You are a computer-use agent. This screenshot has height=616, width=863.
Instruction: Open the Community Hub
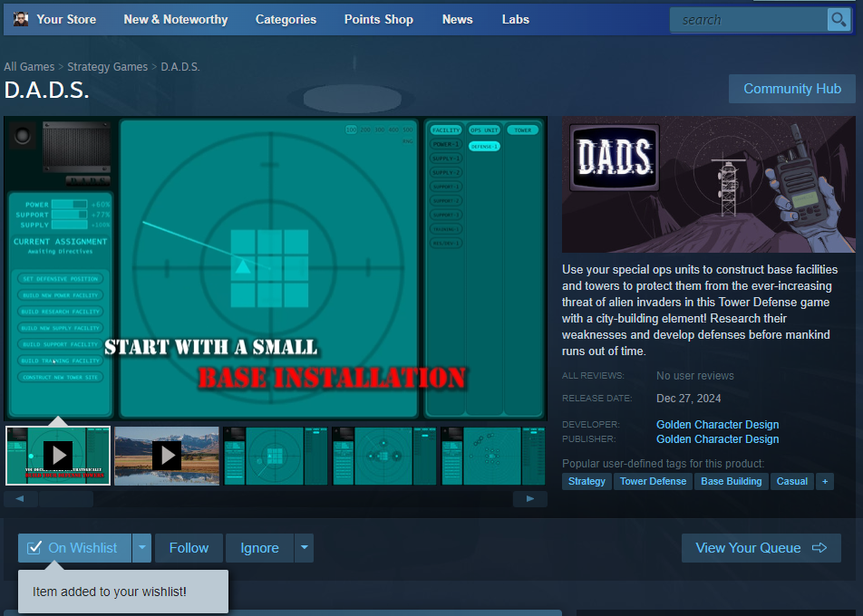click(x=792, y=89)
